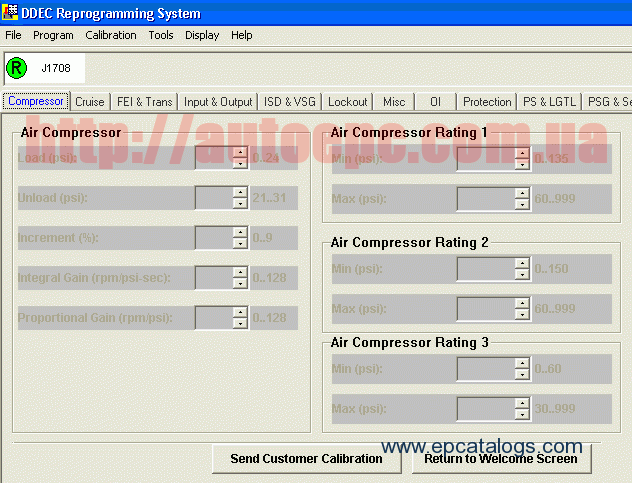
Task: Increase the Integral Gain value
Action: (x=240, y=272)
